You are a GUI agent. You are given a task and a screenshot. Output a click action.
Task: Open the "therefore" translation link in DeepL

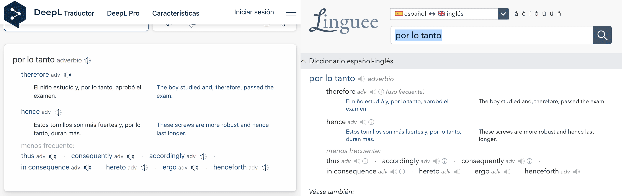tap(35, 75)
